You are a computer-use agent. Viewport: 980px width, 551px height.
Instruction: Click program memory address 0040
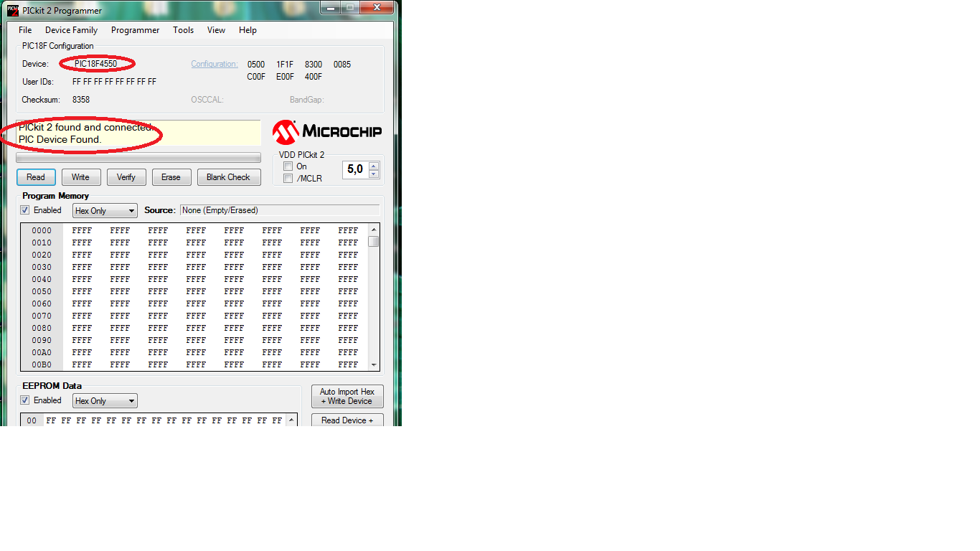click(x=42, y=279)
